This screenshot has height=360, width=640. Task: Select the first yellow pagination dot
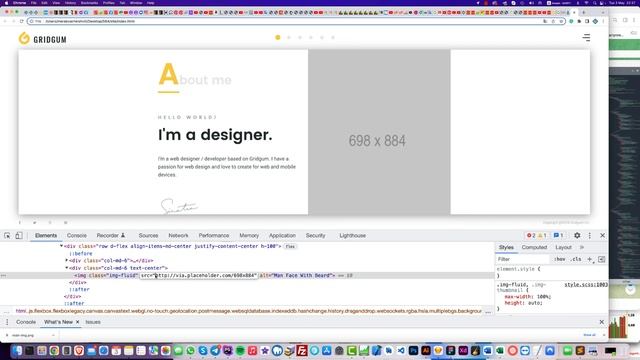point(278,38)
